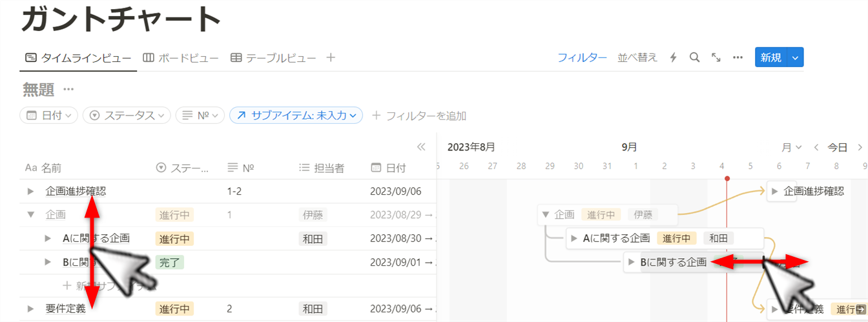Screen dimensions: 868x322
Task: Click the 進行中 status tag in 企画 row
Action: pos(174,215)
